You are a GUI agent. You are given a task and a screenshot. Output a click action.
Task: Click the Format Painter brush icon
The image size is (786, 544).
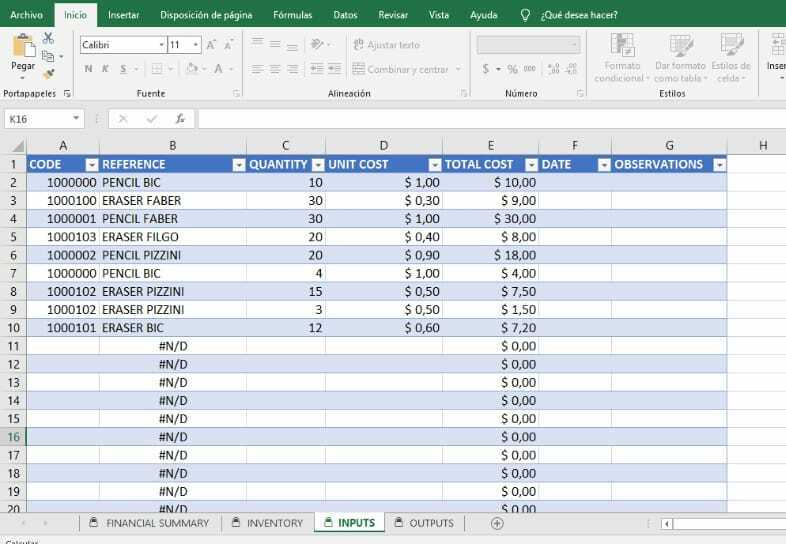[48, 74]
